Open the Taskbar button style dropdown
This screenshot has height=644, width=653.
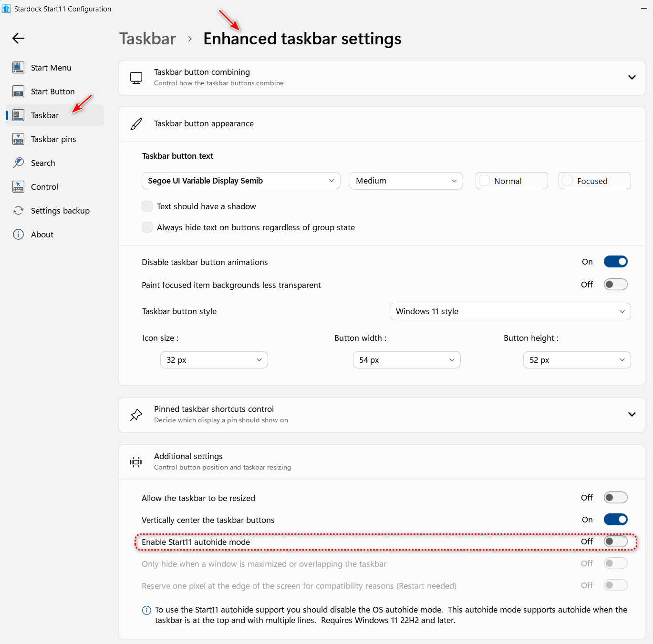click(x=510, y=311)
